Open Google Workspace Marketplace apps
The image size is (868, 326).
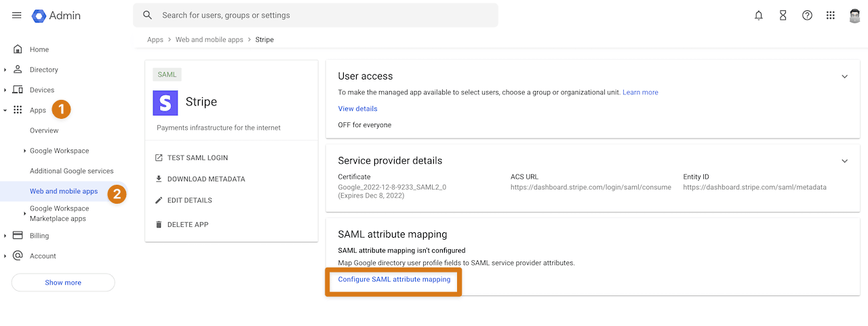(59, 213)
